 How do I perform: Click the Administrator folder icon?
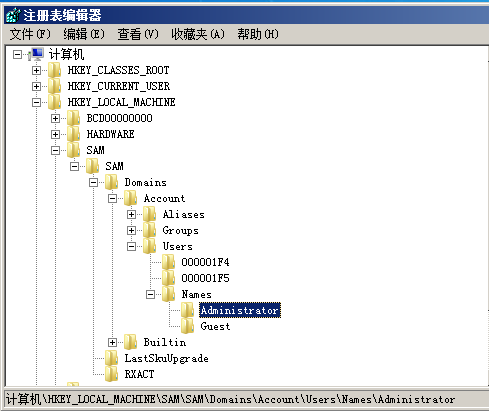[188, 310]
